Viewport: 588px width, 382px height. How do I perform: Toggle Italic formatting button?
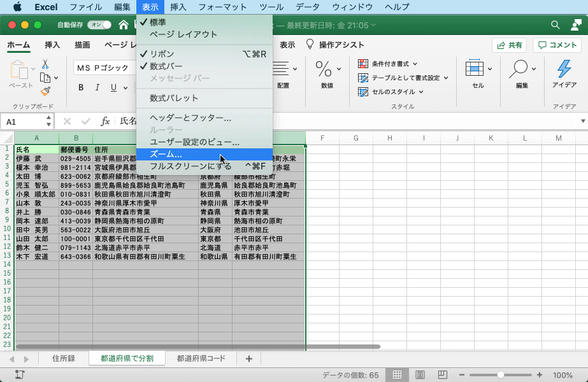pyautogui.click(x=97, y=87)
